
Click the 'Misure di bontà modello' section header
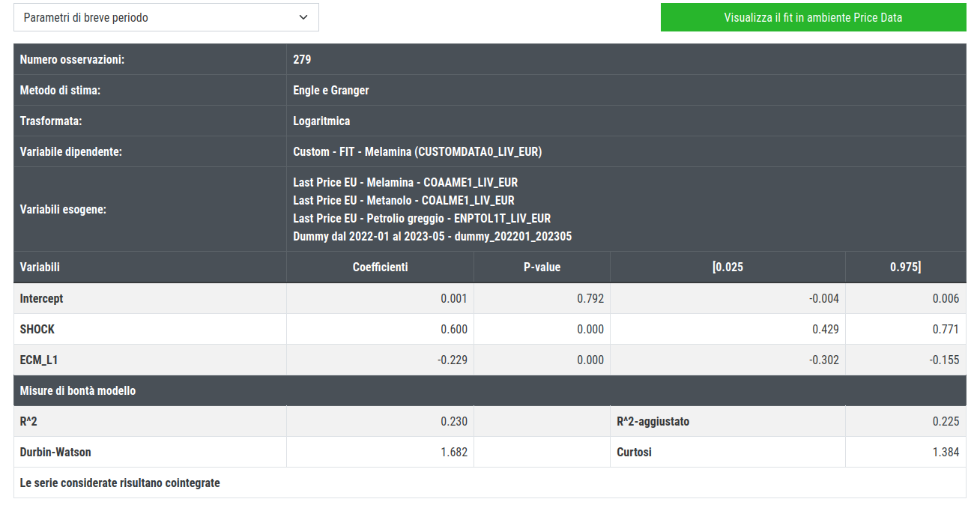(78, 390)
